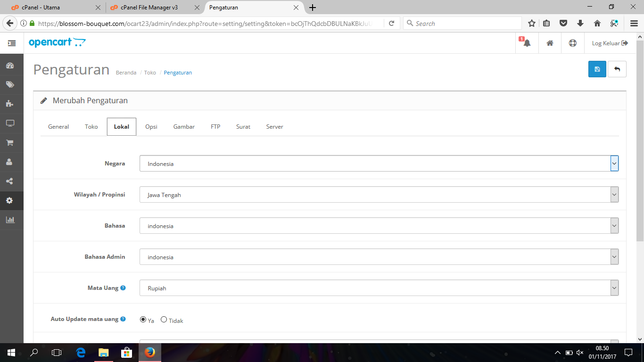Open the Pocket icon in Firefox toolbar
The image size is (644, 362).
[563, 23]
